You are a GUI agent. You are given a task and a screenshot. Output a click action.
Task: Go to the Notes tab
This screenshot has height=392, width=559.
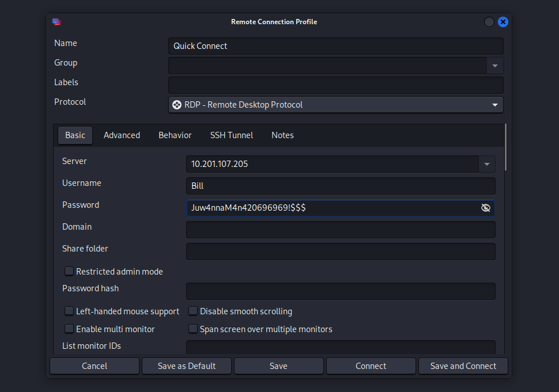click(282, 135)
